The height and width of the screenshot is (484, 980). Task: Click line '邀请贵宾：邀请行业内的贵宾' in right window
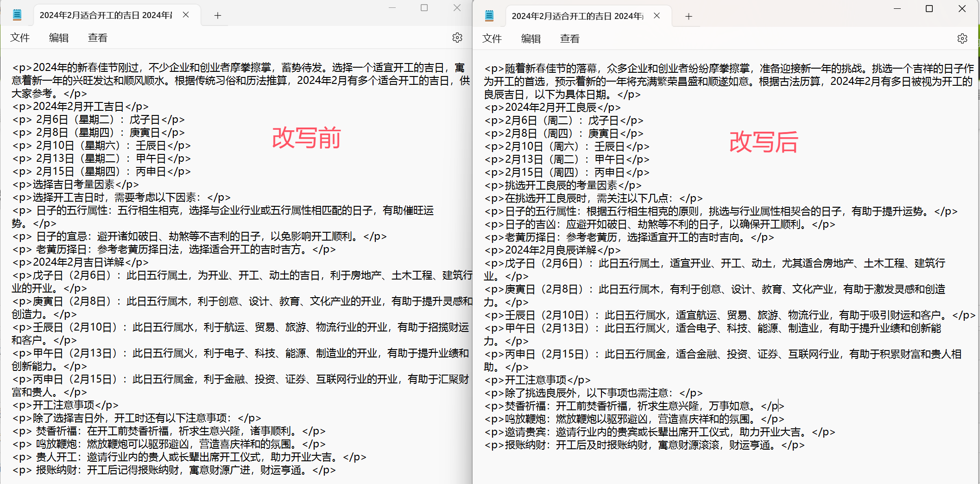coord(660,432)
